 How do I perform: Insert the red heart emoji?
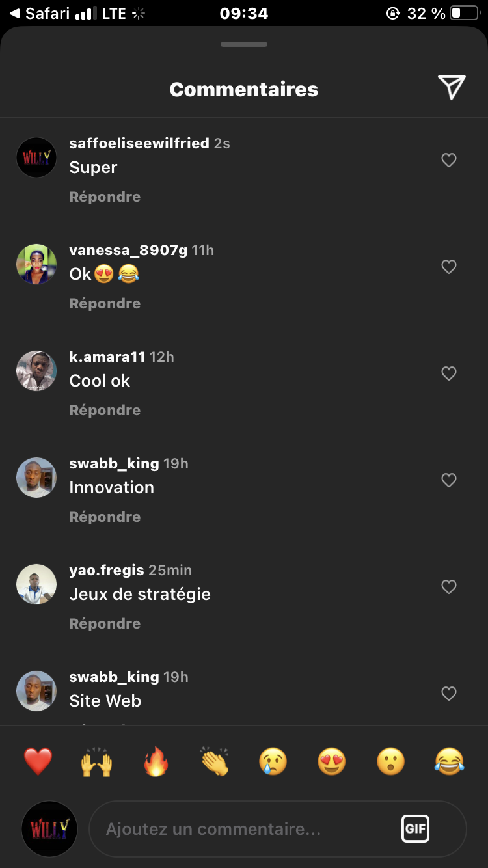(38, 761)
